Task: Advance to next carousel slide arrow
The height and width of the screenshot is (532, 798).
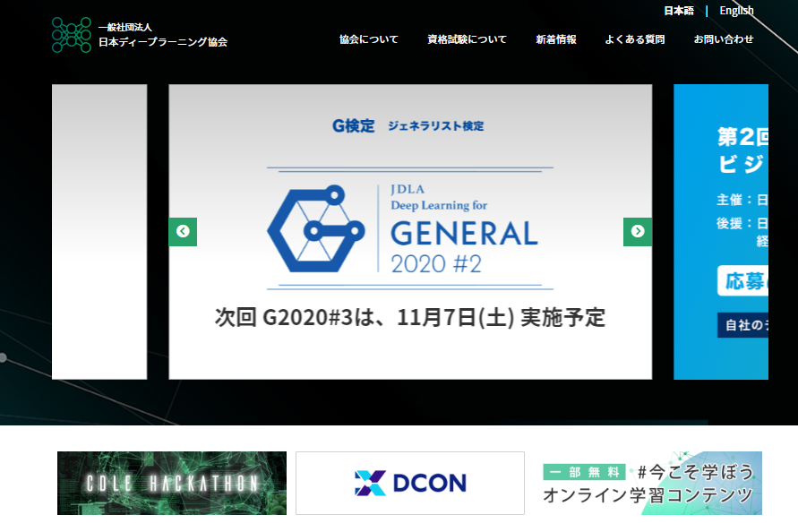Action: click(637, 232)
